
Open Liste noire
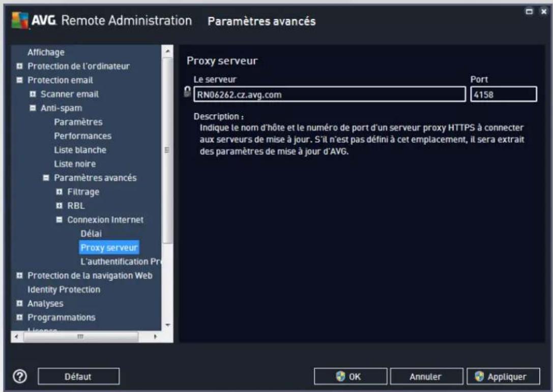[75, 164]
